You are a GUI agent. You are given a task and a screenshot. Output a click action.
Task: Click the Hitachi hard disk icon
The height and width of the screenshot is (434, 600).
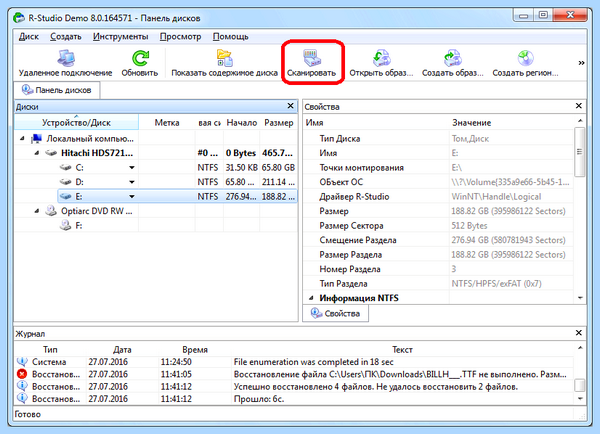pos(51,153)
